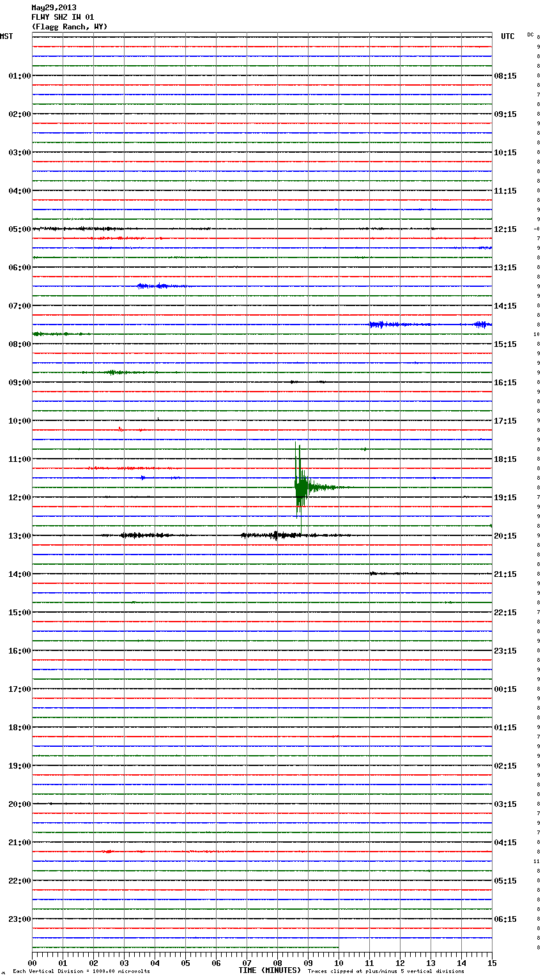Image resolution: width=543 pixels, height=980 pixels.
Task: Select the MST time label "10:00"
Action: coord(20,421)
